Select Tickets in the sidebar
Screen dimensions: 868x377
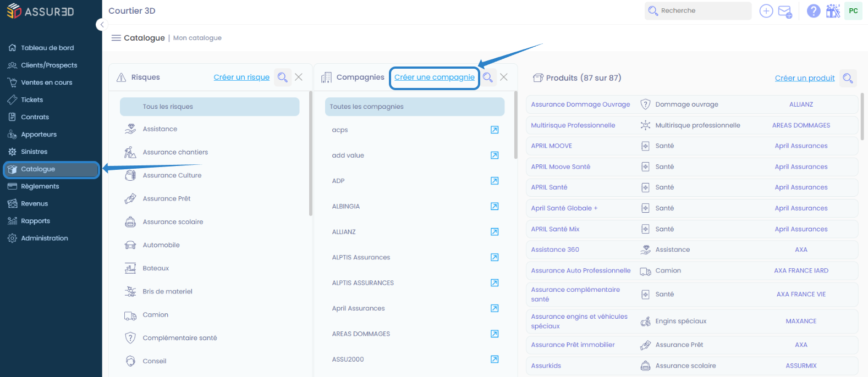pyautogui.click(x=32, y=99)
